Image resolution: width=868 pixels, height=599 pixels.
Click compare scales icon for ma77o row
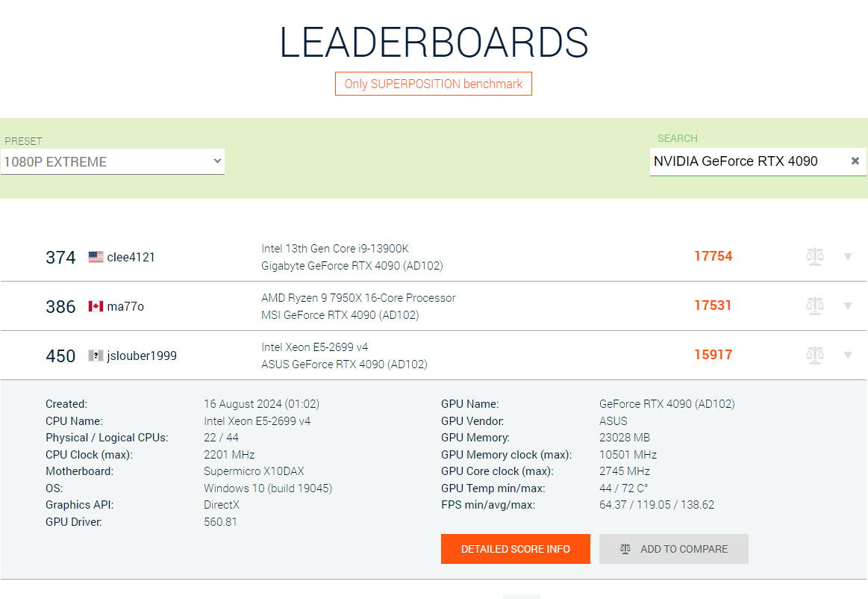(814, 306)
